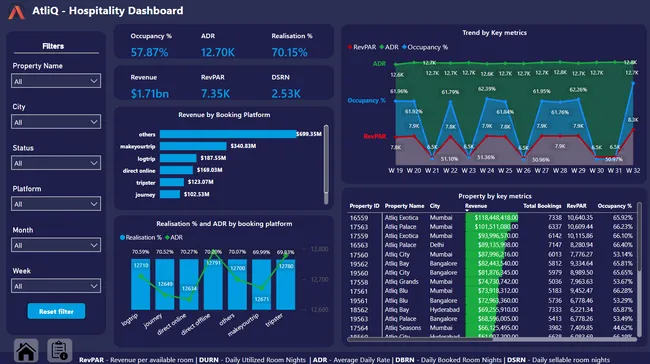Select property row 16559 in table

pyautogui.click(x=491, y=218)
